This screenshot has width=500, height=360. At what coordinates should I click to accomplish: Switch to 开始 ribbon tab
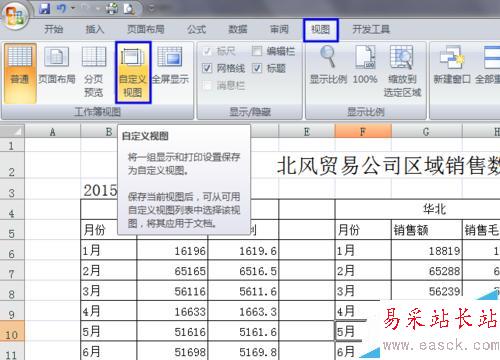(54, 29)
